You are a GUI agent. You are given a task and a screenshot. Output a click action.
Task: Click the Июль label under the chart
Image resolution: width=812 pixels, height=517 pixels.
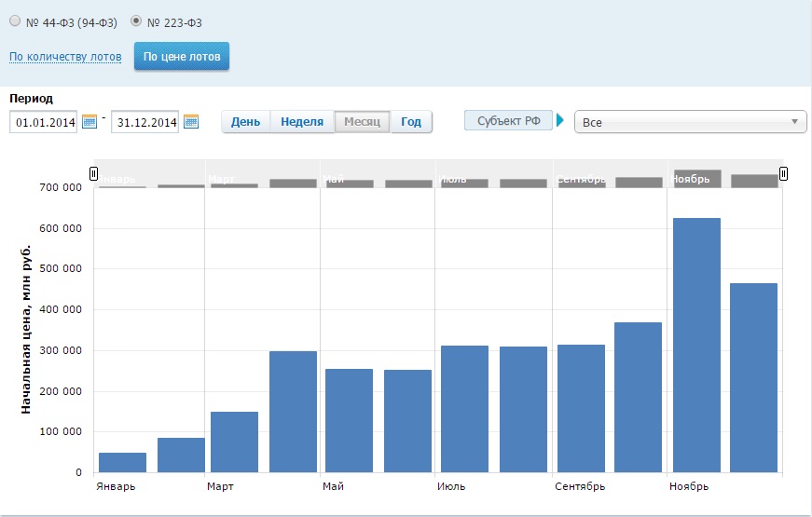[451, 486]
